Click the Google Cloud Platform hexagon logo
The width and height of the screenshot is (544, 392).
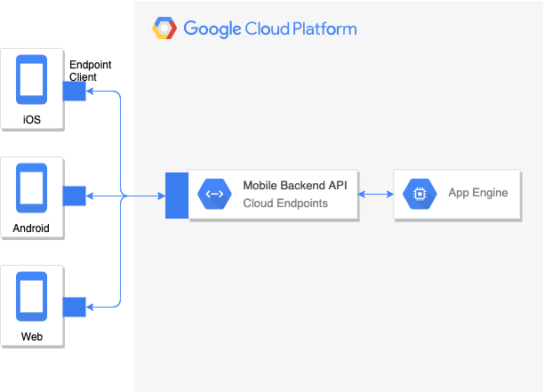point(164,28)
